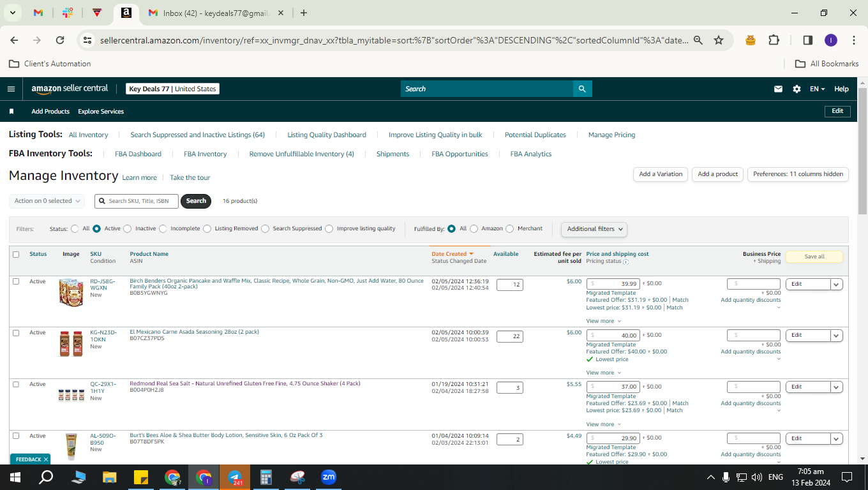Open the Telegram app in the taskbar
Image resolution: width=868 pixels, height=490 pixels.
[x=235, y=477]
